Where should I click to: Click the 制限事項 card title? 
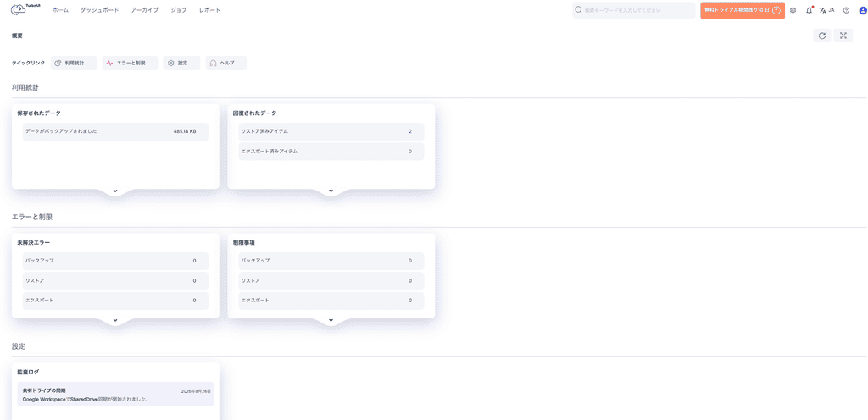pos(243,243)
